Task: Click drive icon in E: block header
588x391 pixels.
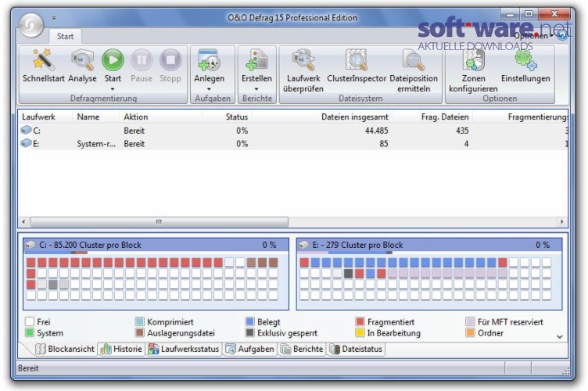Action: pyautogui.click(x=303, y=245)
